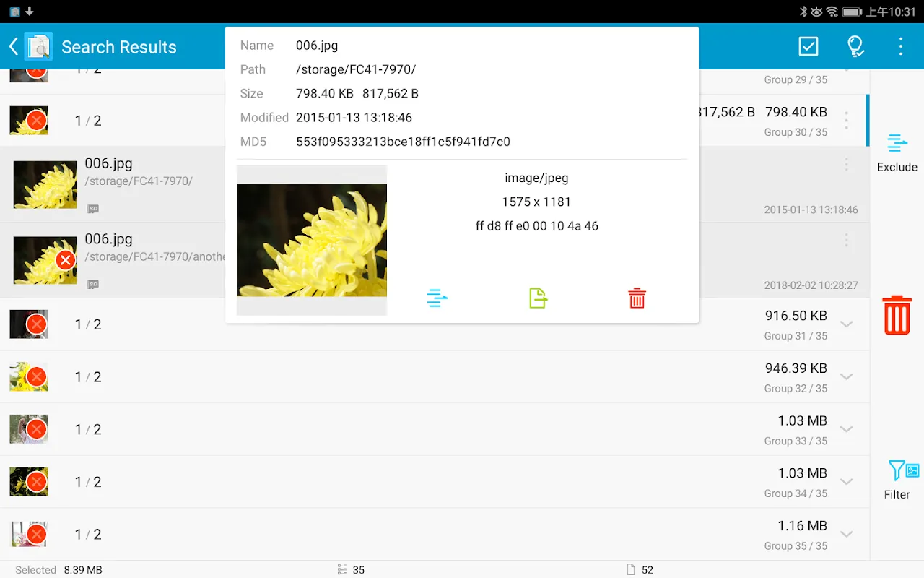Toggle the red X mark on Group 33
The width and height of the screenshot is (924, 578).
[x=36, y=429]
